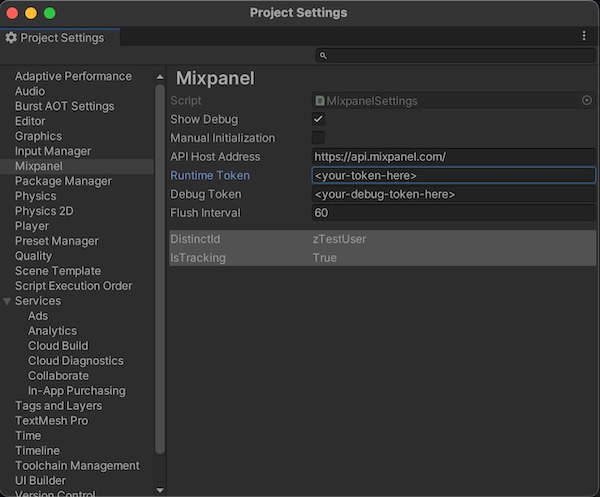The height and width of the screenshot is (497, 600).
Task: Click the API Host Address label
Action: pyautogui.click(x=215, y=157)
